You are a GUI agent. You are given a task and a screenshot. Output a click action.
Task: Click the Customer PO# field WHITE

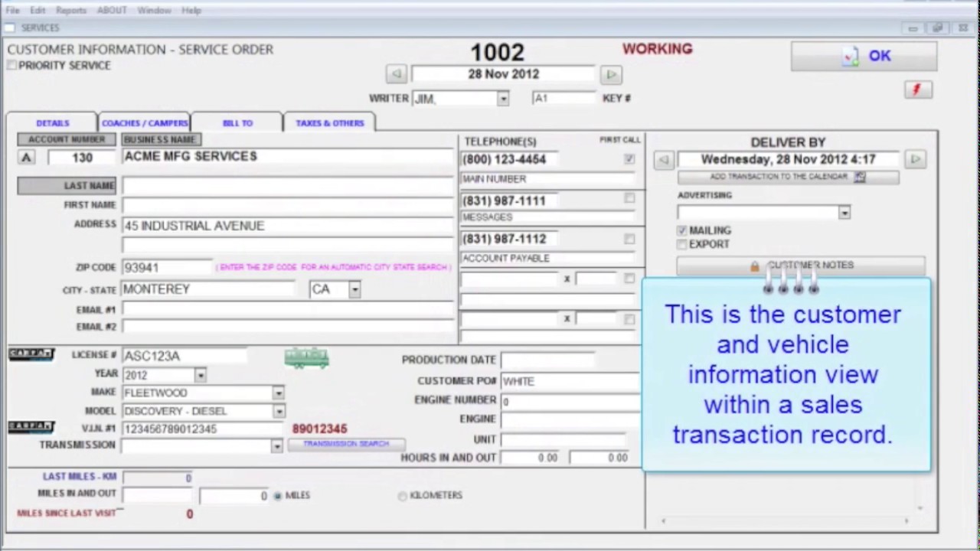(x=570, y=381)
